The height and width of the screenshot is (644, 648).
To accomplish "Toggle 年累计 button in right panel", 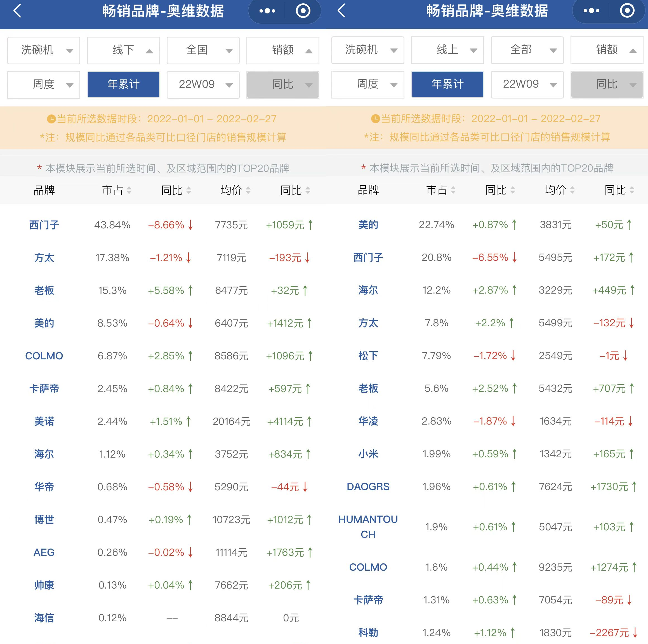I will pos(447,84).
